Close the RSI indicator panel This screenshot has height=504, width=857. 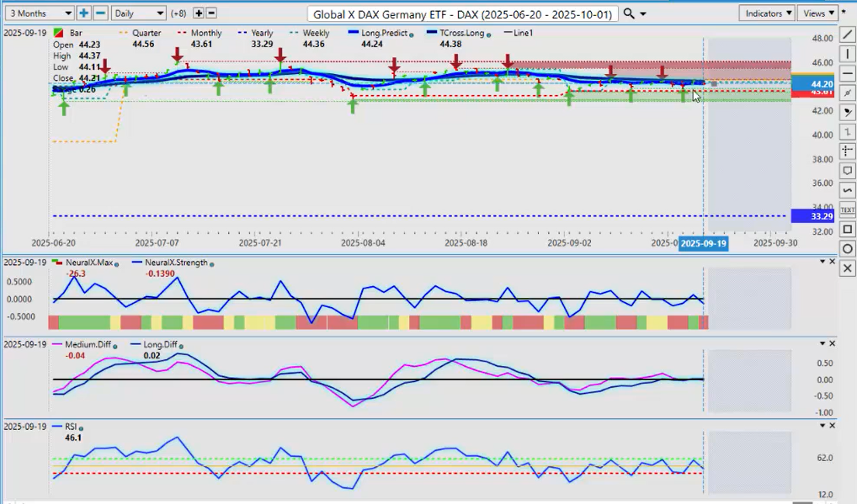[833, 426]
